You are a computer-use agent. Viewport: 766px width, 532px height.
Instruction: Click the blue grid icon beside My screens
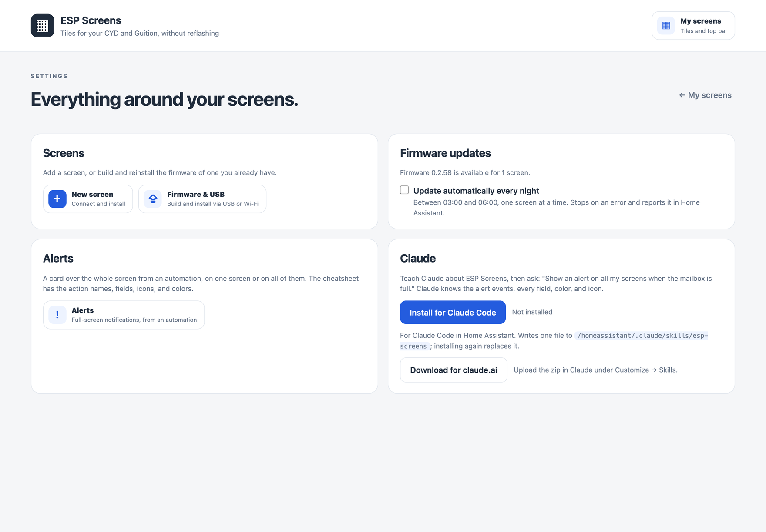(x=666, y=26)
